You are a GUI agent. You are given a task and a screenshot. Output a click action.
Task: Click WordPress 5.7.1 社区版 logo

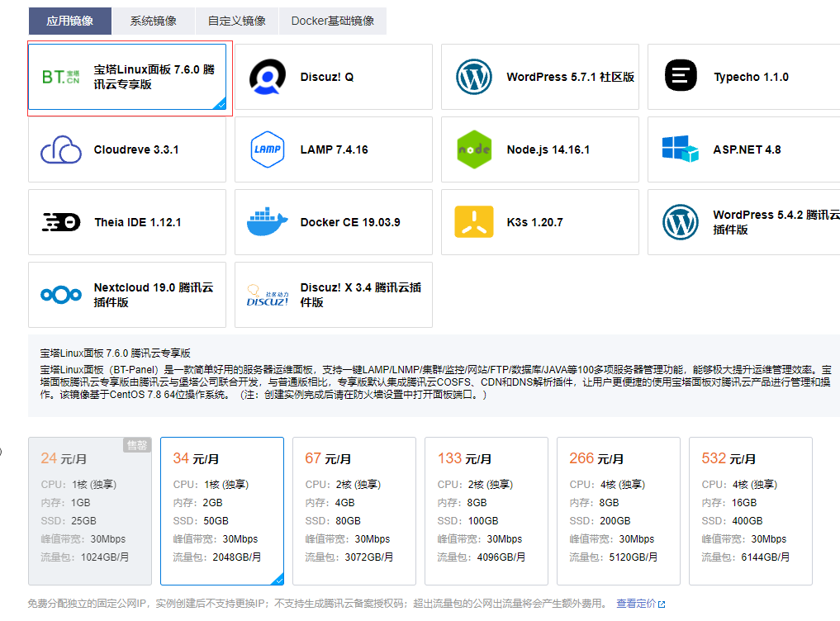click(x=474, y=77)
